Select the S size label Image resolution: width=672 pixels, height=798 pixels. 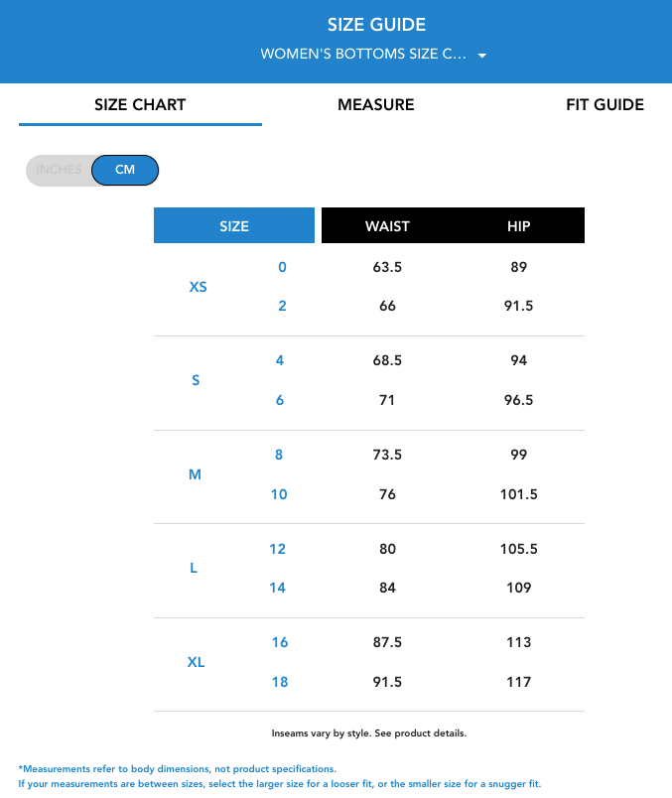click(196, 380)
